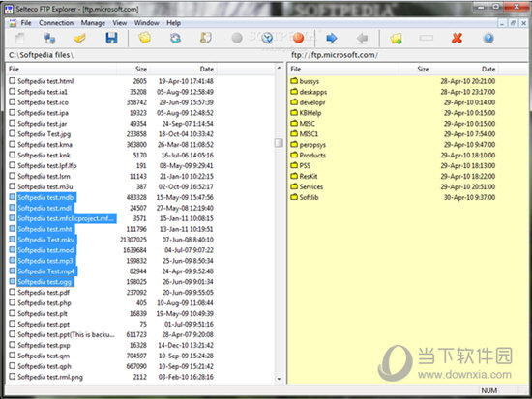Click the red X delete icon

457,38
